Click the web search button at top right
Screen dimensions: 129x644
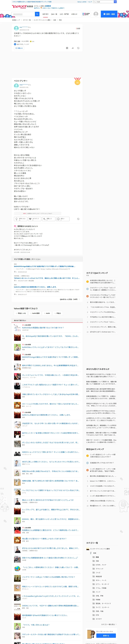[115, 2]
